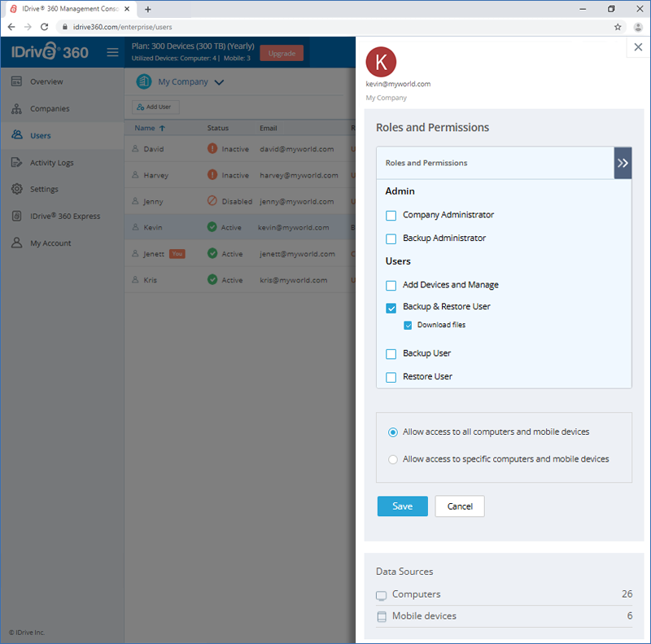The height and width of the screenshot is (644, 651).
Task: Uncheck Backup & Restore User checkbox
Action: coord(391,308)
